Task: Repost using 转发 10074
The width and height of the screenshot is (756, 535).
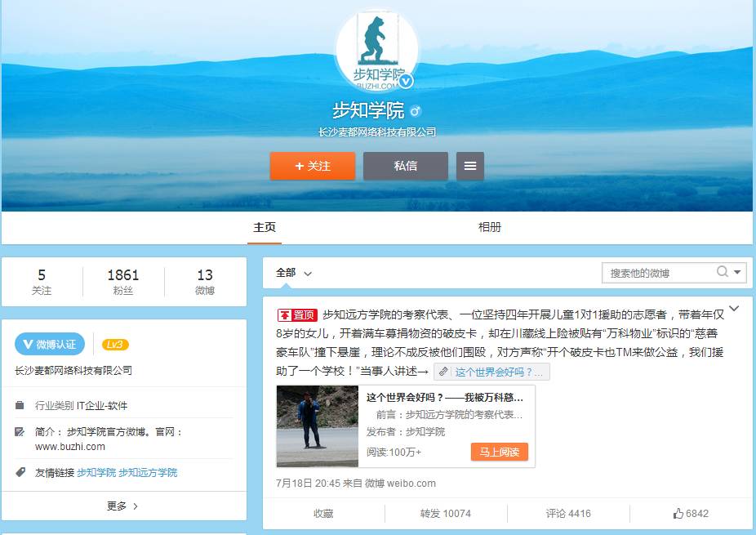Action: tap(446, 514)
